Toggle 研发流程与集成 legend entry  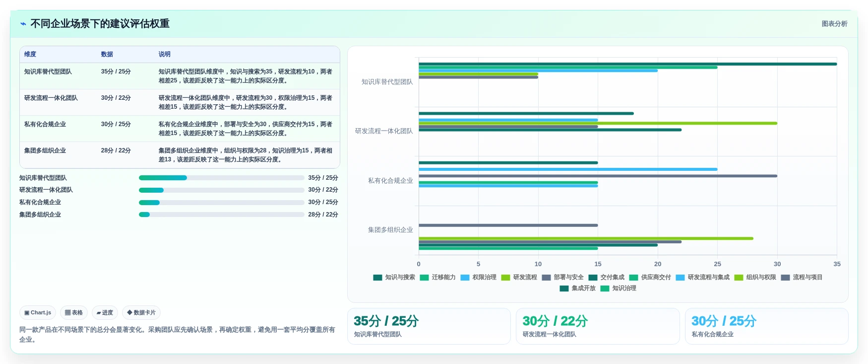click(703, 278)
